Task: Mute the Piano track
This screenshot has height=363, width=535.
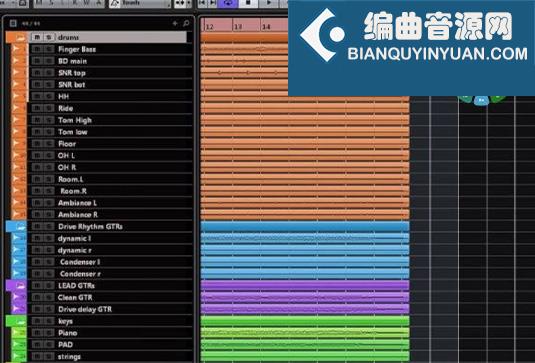Action: click(x=37, y=333)
